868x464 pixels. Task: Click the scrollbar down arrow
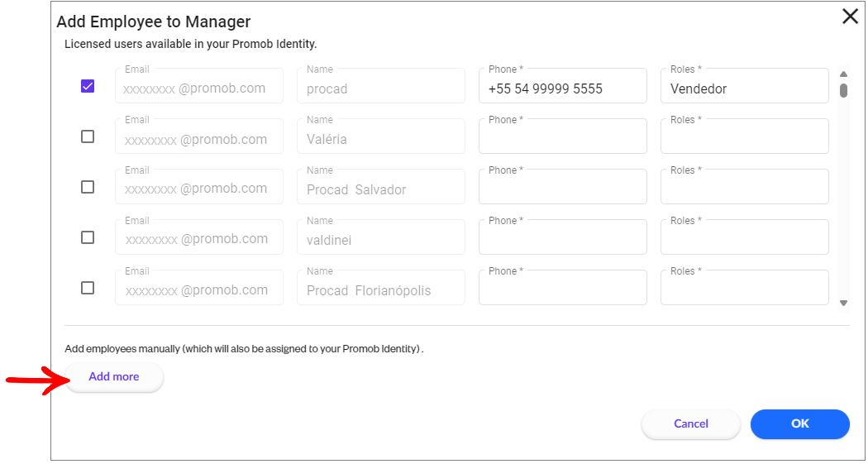click(844, 303)
